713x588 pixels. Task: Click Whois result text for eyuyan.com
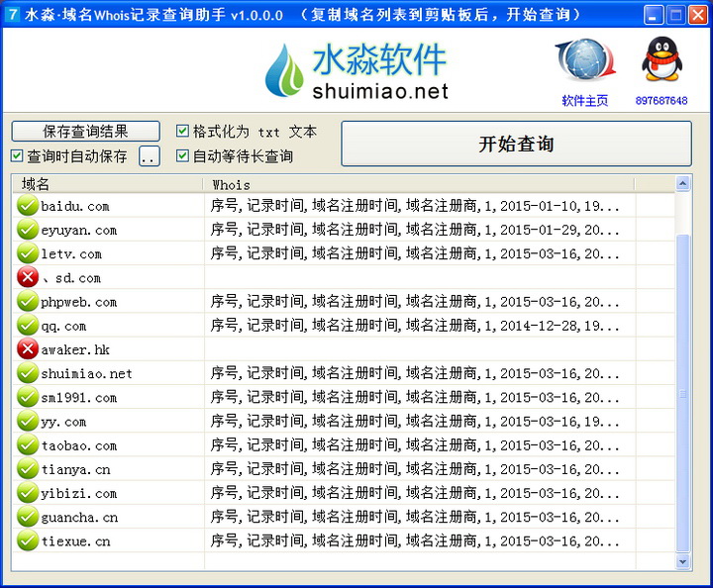click(x=414, y=230)
